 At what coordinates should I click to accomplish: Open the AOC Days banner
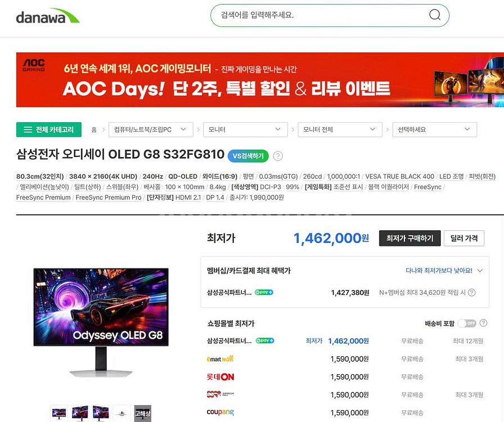tap(260, 79)
